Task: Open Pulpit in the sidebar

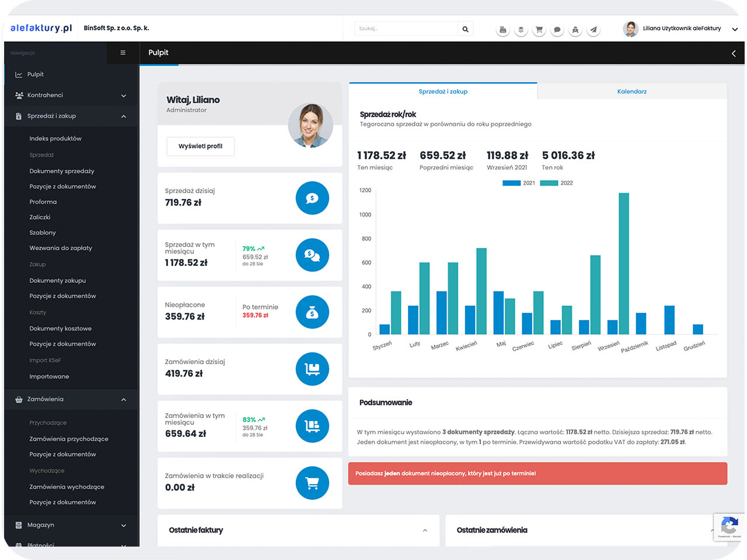Action: pyautogui.click(x=36, y=75)
